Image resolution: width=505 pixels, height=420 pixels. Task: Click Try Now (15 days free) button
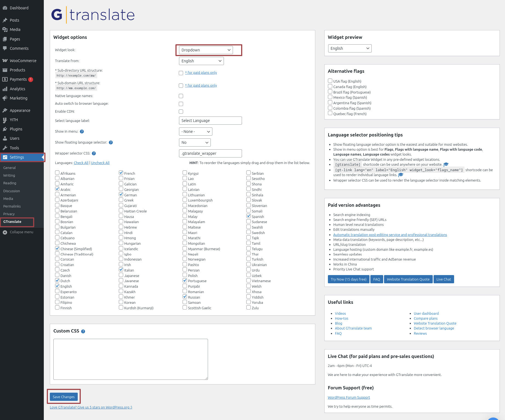pos(348,279)
